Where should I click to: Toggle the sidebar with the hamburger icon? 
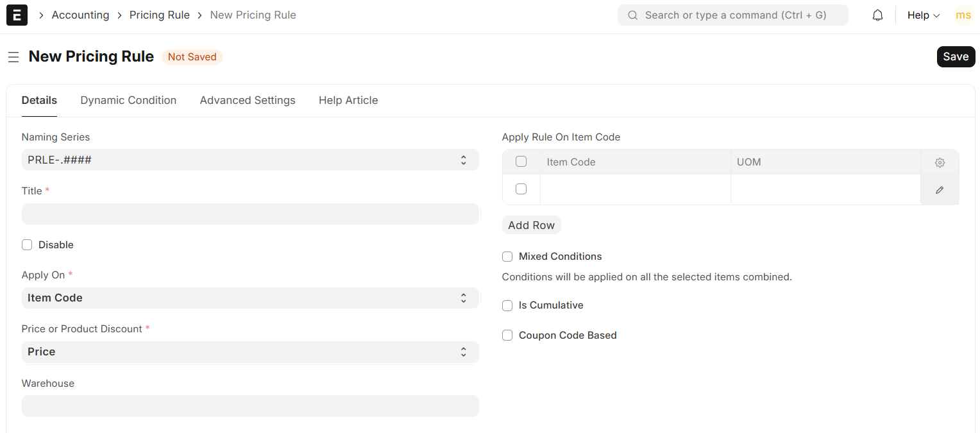pos(13,56)
